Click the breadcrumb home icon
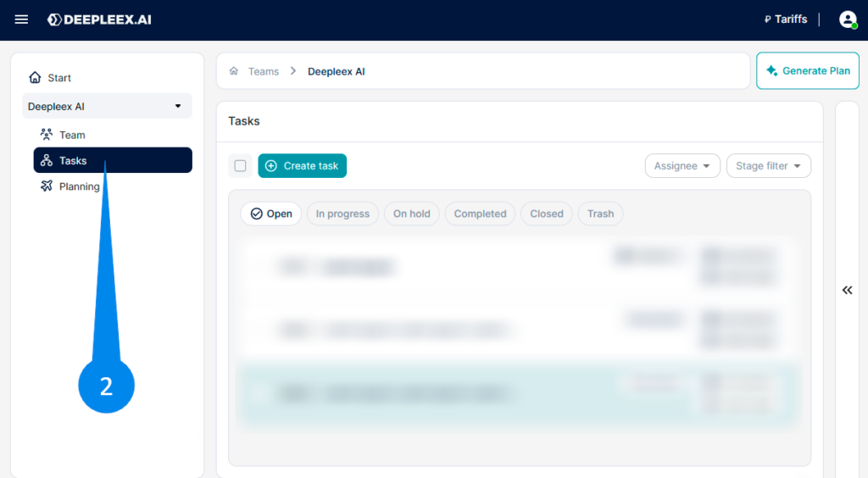 pyautogui.click(x=234, y=71)
